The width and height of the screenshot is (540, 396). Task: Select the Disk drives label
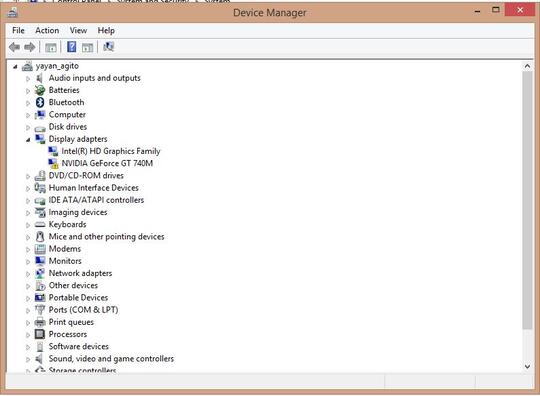68,127
